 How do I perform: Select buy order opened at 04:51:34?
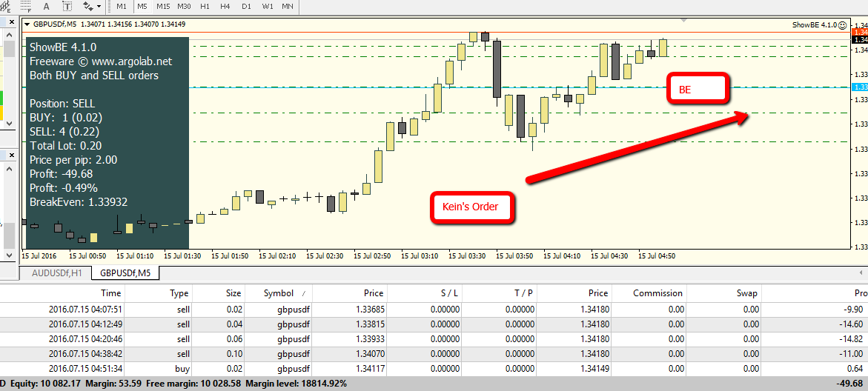tap(434, 369)
